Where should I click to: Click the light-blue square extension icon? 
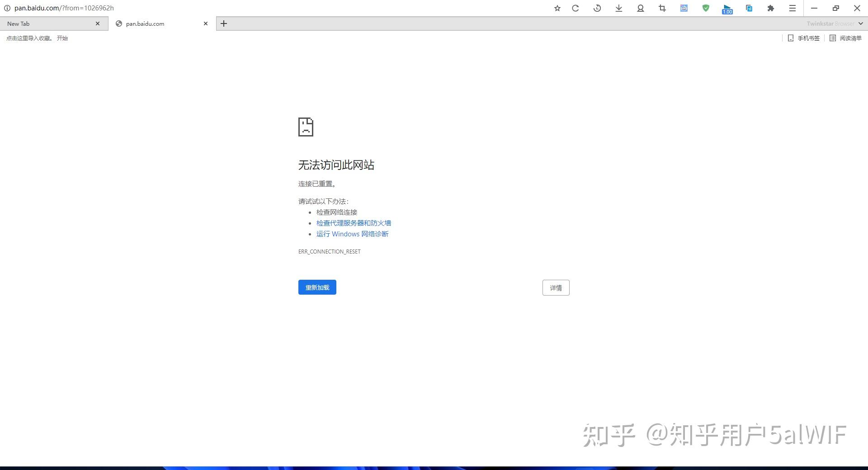pyautogui.click(x=684, y=8)
